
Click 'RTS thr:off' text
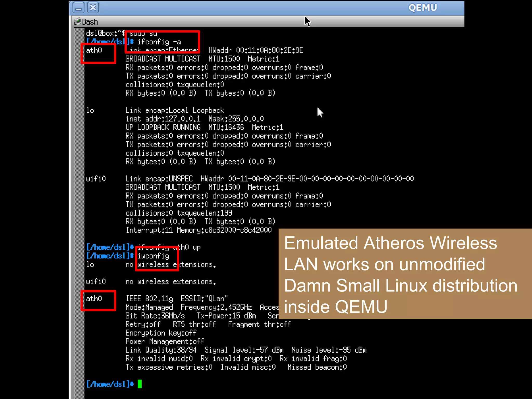click(x=195, y=324)
